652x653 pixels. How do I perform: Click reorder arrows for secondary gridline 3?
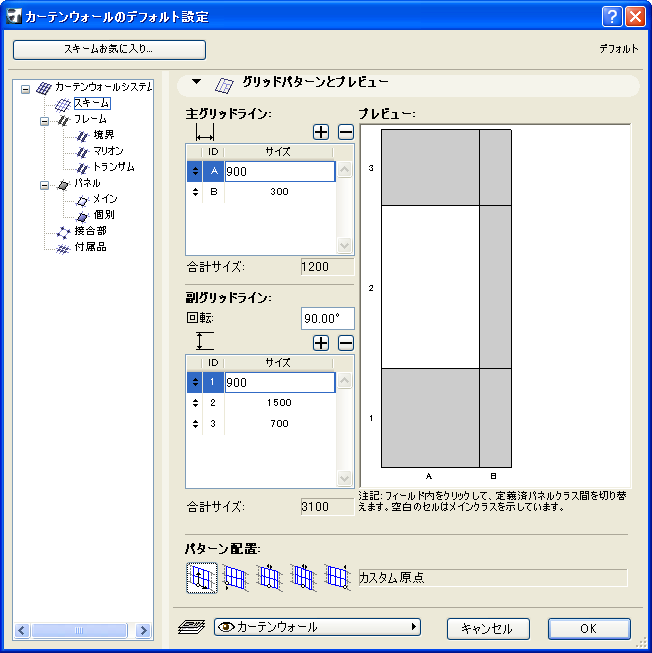pos(195,424)
